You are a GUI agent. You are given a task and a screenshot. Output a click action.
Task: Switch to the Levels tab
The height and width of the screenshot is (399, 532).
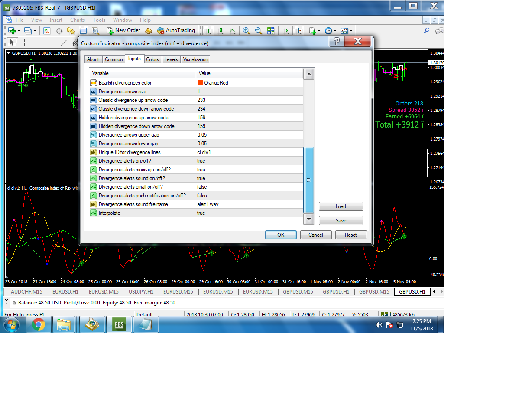[171, 59]
